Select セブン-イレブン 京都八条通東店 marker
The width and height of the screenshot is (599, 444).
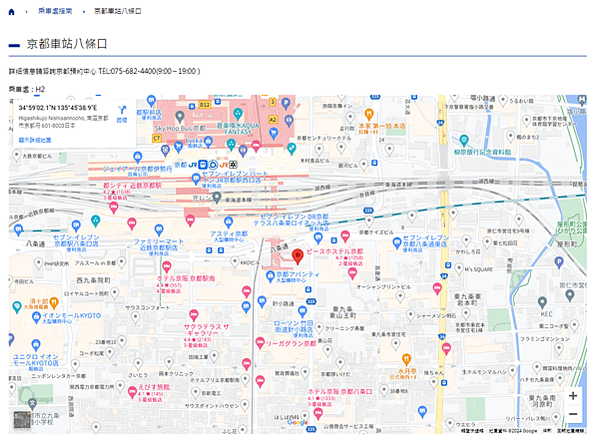pyautogui.click(x=397, y=243)
